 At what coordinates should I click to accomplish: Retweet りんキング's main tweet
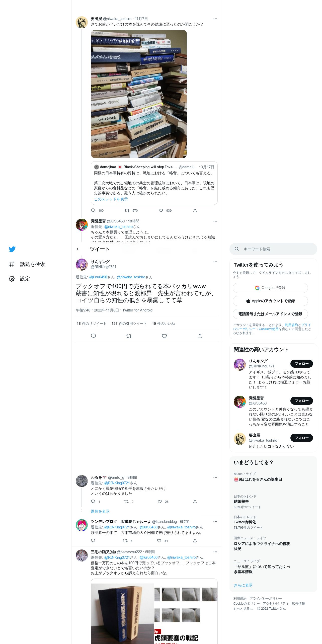point(129,336)
